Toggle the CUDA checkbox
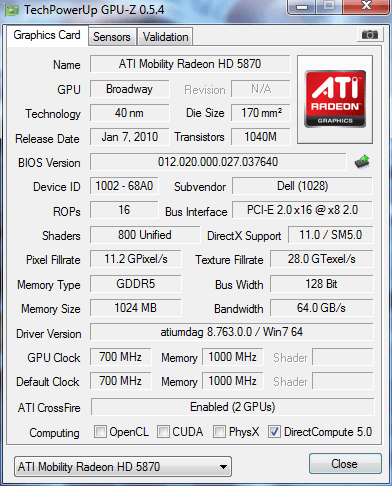The height and width of the screenshot is (486, 392). [163, 431]
